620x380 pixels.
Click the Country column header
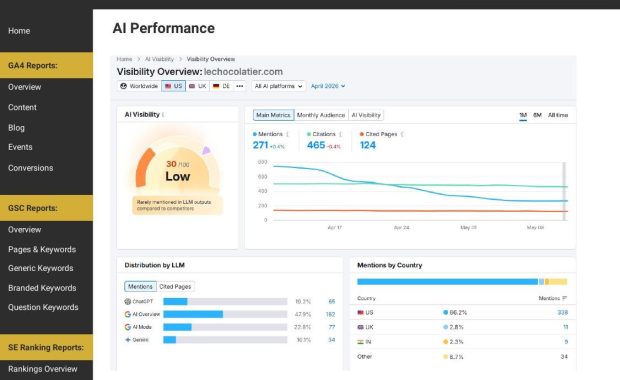[x=366, y=298]
